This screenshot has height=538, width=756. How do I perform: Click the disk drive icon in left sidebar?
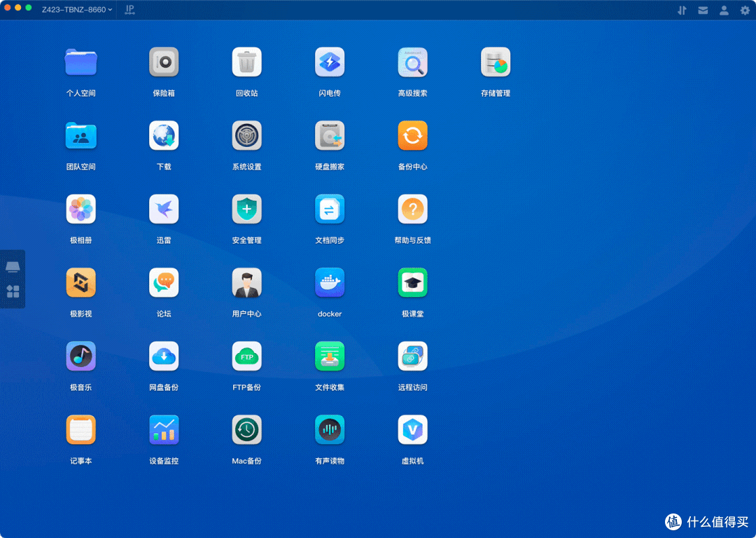click(13, 267)
